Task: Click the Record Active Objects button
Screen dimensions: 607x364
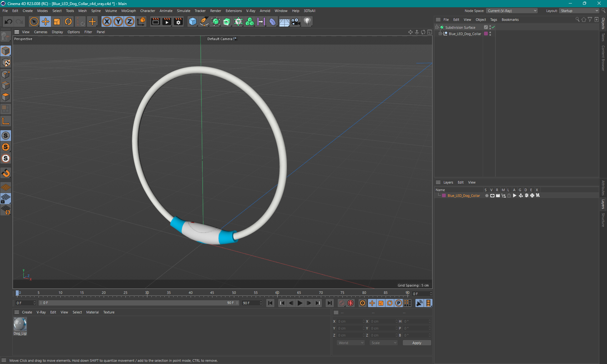Action: 342,303
